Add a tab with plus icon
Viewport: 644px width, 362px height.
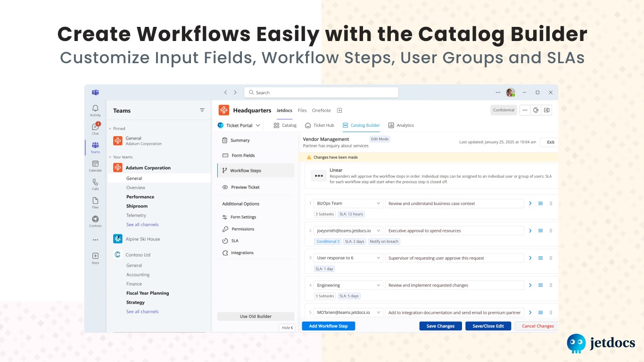(x=339, y=110)
